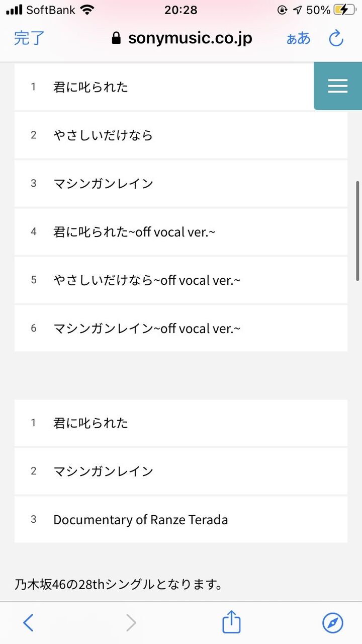
Task: Choose 君に叱られた~off vocal ver.~ track
Action: coord(181,231)
